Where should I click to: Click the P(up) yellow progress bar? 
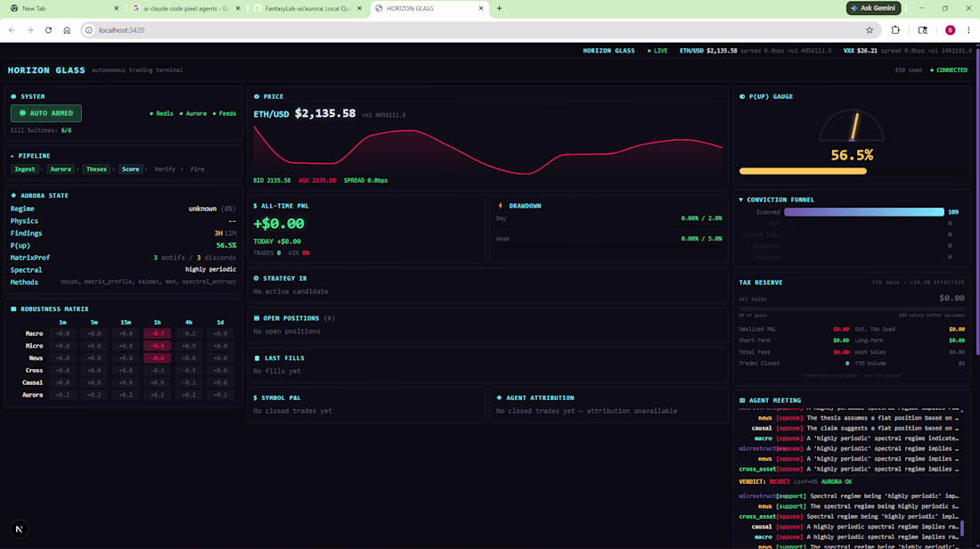coord(803,171)
